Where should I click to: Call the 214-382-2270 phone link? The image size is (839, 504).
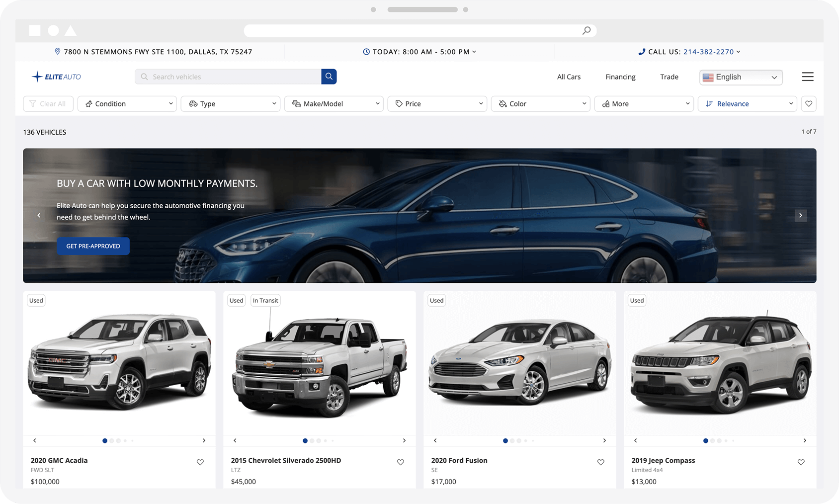click(708, 52)
